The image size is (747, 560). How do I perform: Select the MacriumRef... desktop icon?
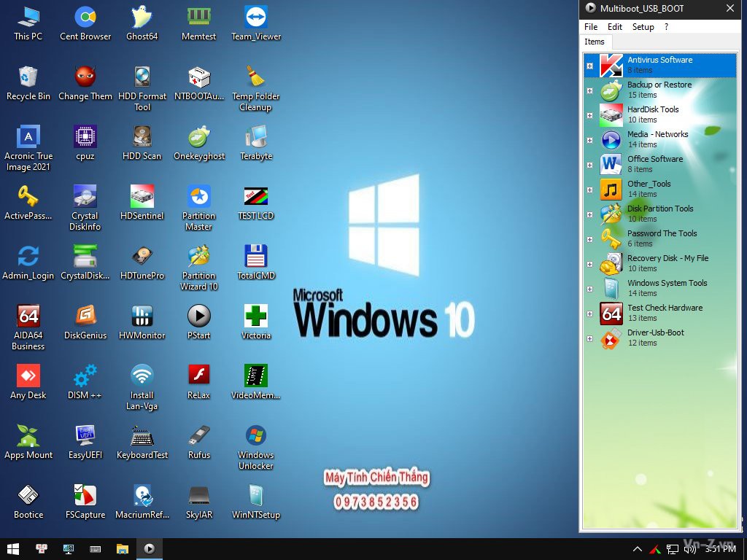tap(142, 501)
